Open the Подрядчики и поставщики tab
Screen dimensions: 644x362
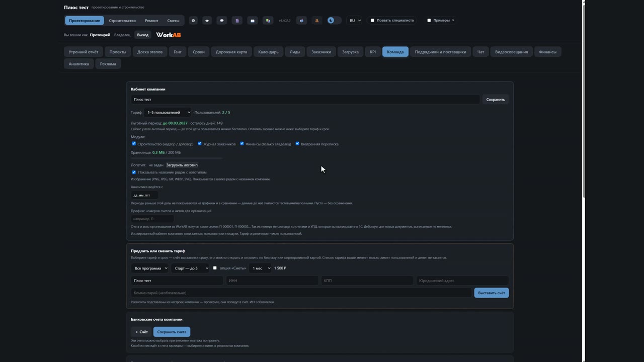click(x=440, y=52)
